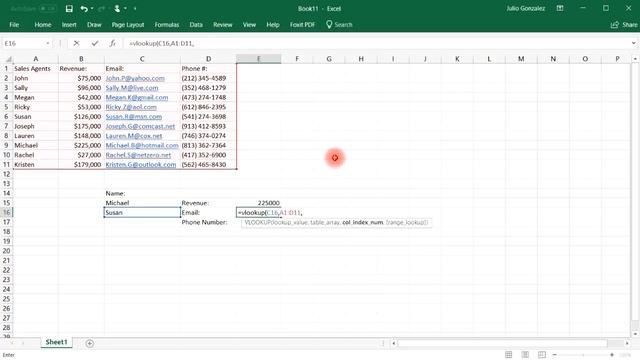640x360 pixels.
Task: Switch to Normal view icon
Action: [x=509, y=355]
